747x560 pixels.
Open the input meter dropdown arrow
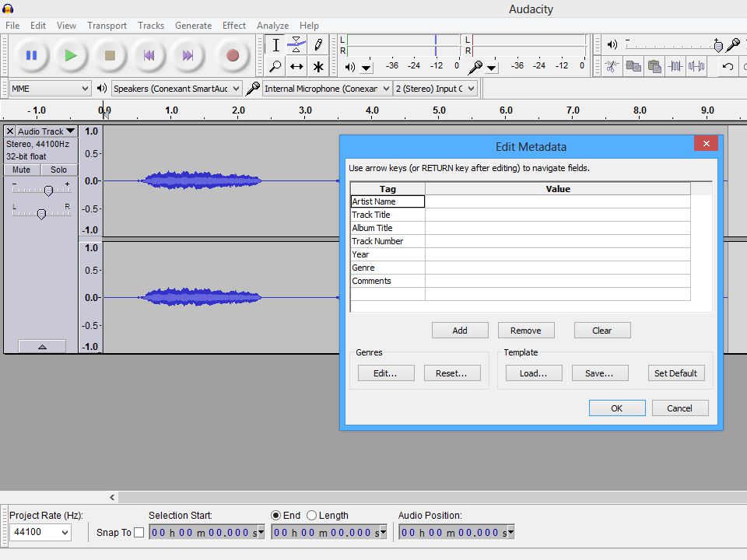click(492, 68)
